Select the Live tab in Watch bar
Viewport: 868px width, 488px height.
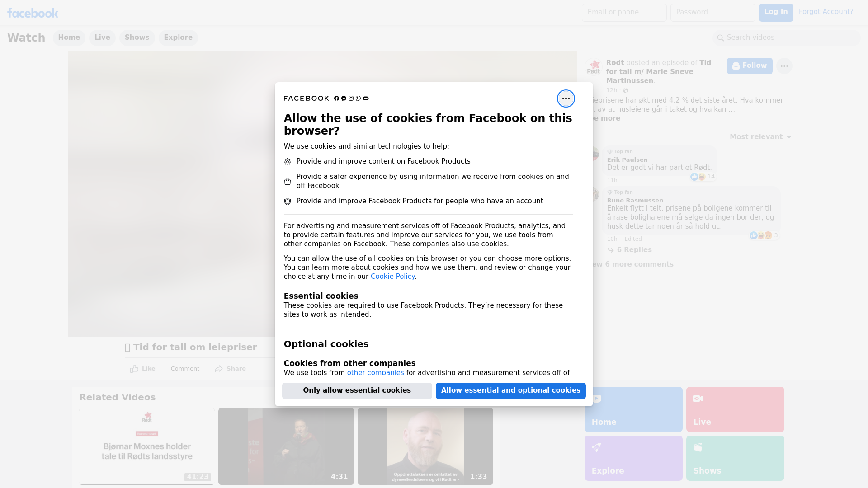pos(102,38)
